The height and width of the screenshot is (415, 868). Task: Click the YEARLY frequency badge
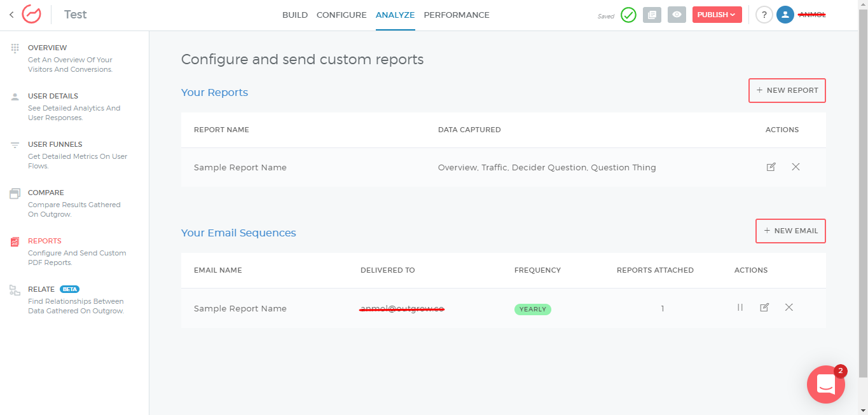(533, 310)
